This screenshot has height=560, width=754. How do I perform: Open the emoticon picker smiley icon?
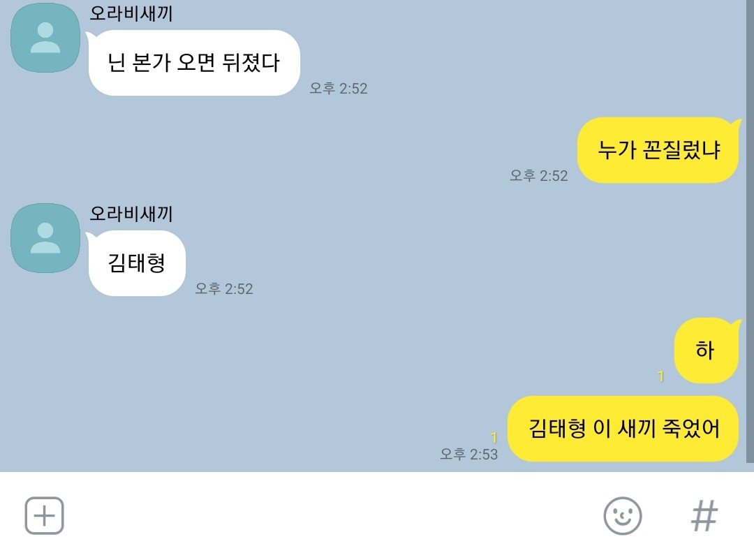[x=623, y=516]
